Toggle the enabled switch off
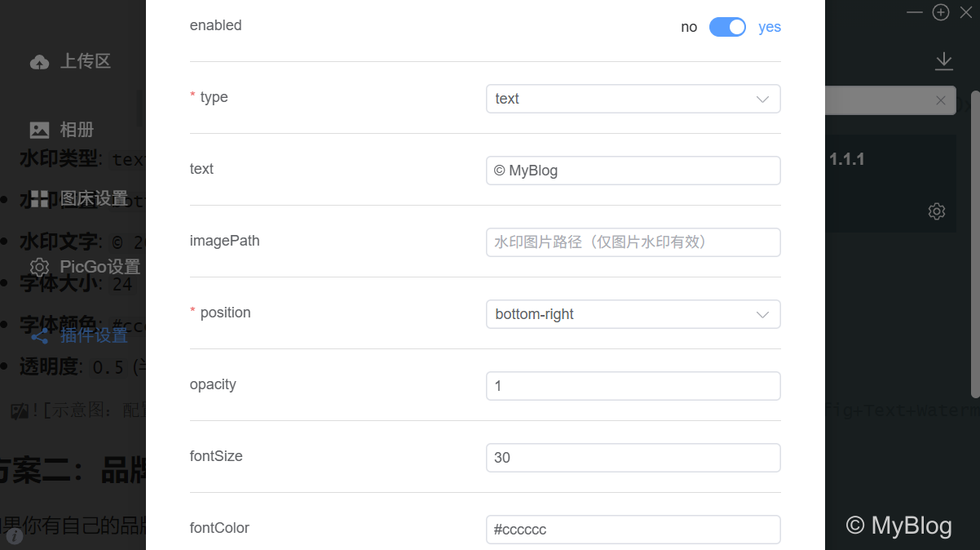 pos(727,27)
